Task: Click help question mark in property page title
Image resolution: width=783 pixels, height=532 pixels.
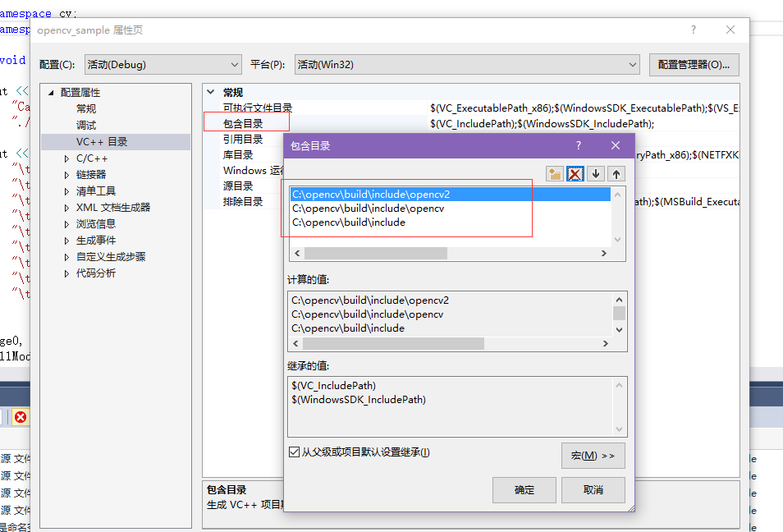Action: tap(694, 30)
